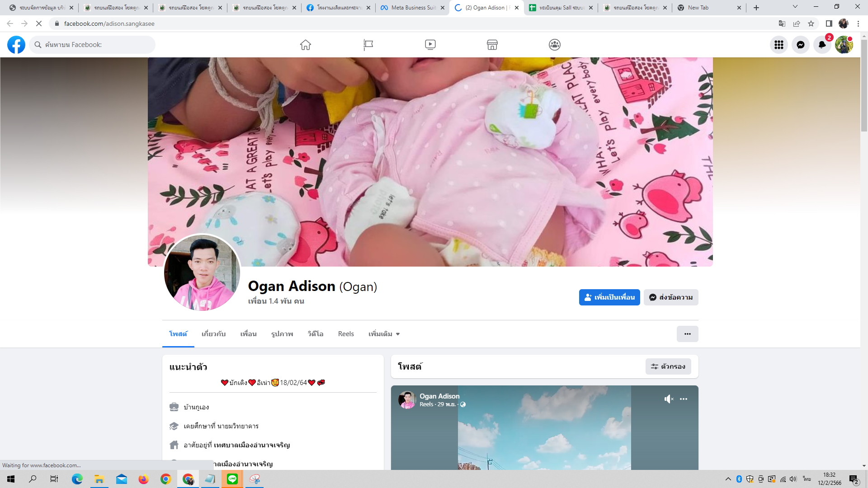Bookmark this page with star icon
Viewport: 868px width, 488px height.
point(811,23)
